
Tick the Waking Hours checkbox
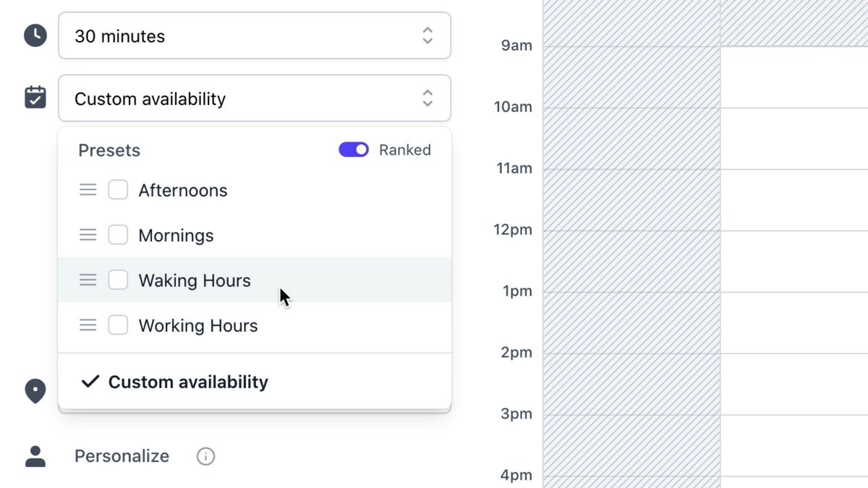pyautogui.click(x=118, y=280)
